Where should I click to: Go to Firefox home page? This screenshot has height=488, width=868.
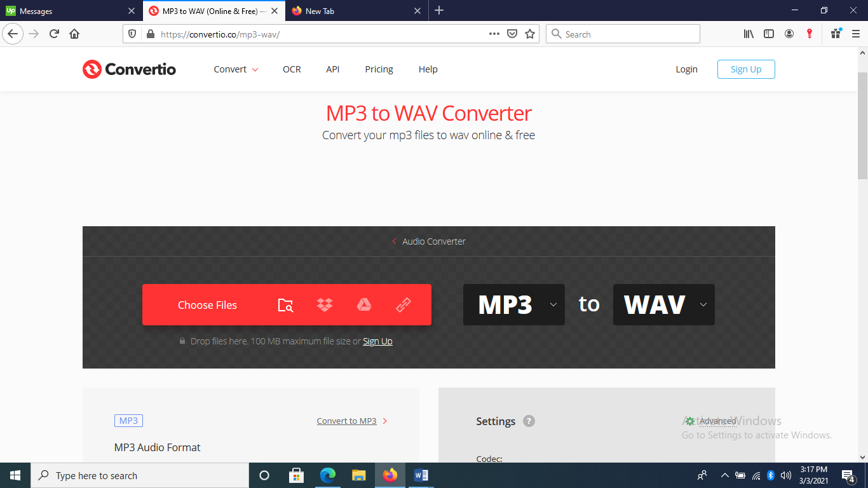(x=74, y=34)
